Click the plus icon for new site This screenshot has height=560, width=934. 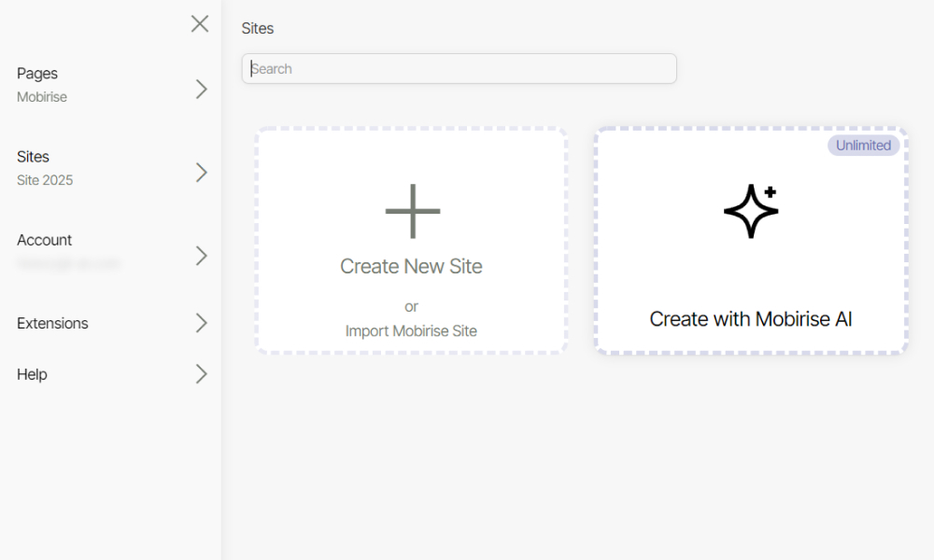tap(412, 211)
